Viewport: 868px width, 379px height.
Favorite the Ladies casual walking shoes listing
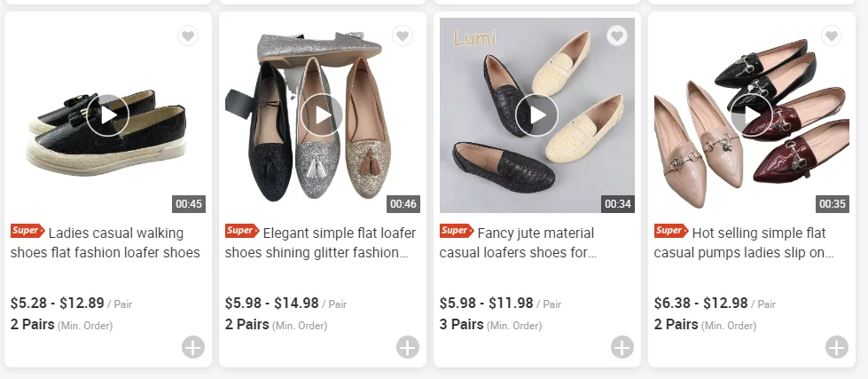click(x=187, y=36)
